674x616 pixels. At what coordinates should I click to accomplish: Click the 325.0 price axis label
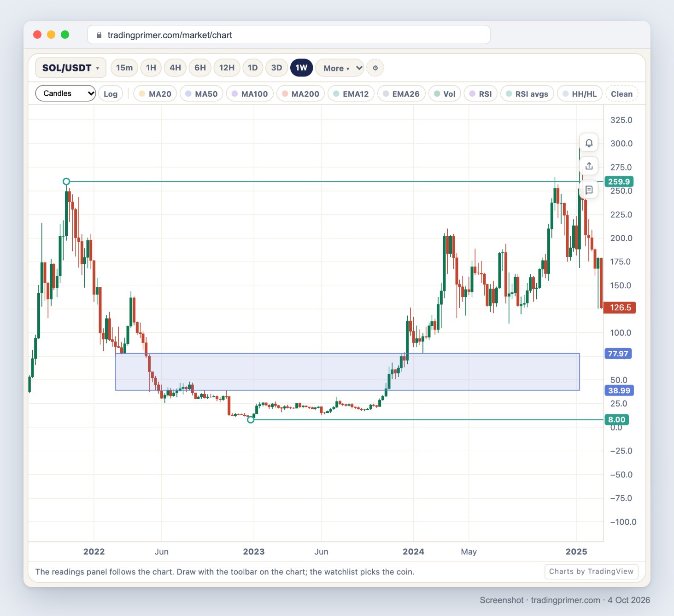tap(621, 120)
